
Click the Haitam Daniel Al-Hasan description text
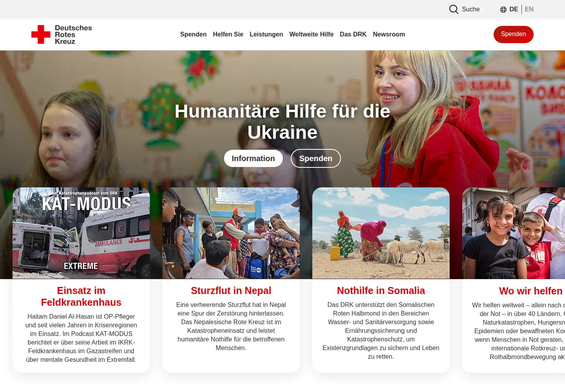coord(81,338)
